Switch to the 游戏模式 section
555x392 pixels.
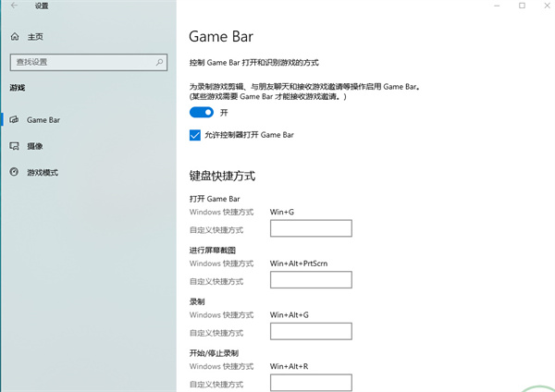click(x=43, y=172)
